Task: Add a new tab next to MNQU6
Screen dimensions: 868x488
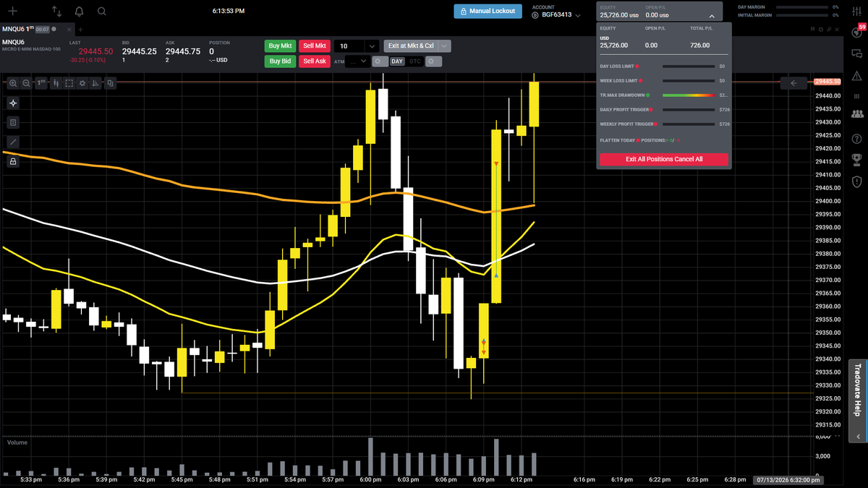Action: 80,29
